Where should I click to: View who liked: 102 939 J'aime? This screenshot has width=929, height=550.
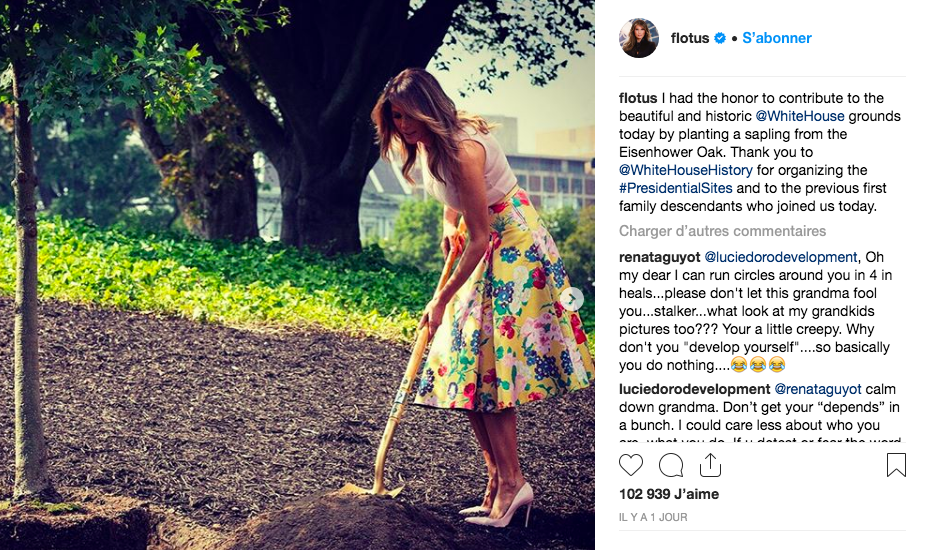(669, 494)
